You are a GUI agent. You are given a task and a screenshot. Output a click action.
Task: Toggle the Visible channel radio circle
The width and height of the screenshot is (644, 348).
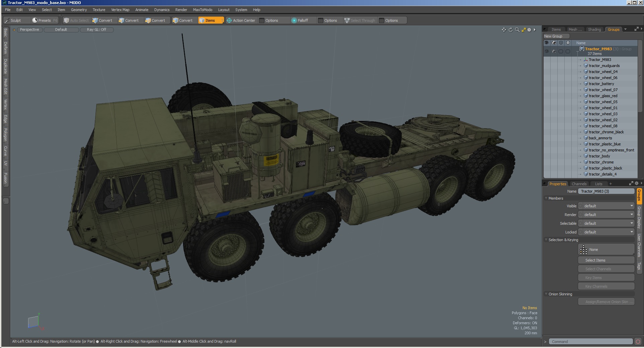click(581, 206)
